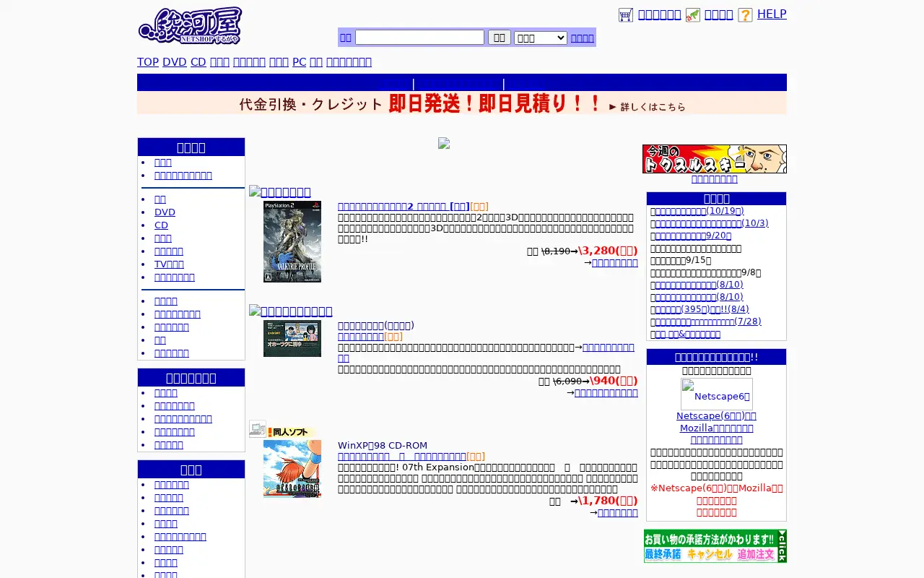
Task: Open the shopping cart icon
Action: pyautogui.click(x=626, y=15)
